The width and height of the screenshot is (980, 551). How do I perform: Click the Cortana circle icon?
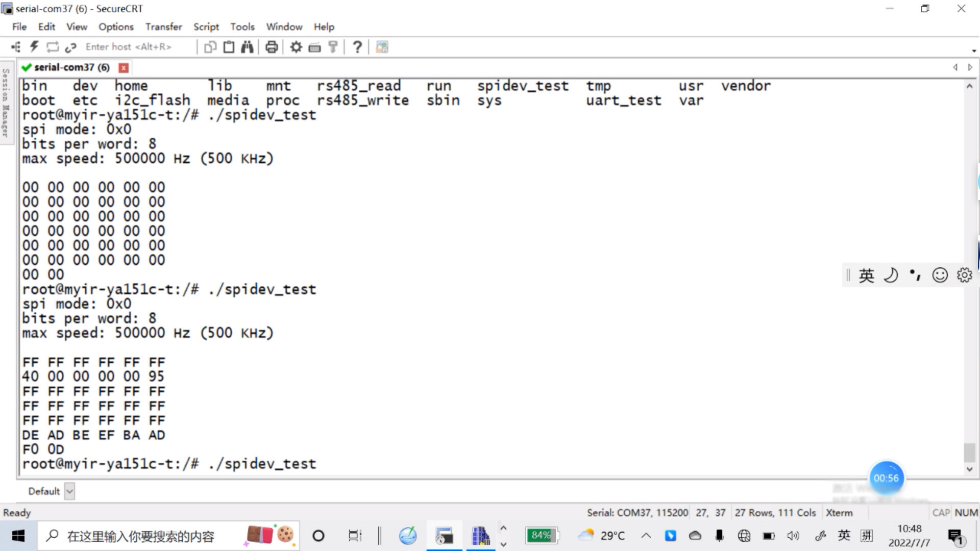click(x=318, y=536)
